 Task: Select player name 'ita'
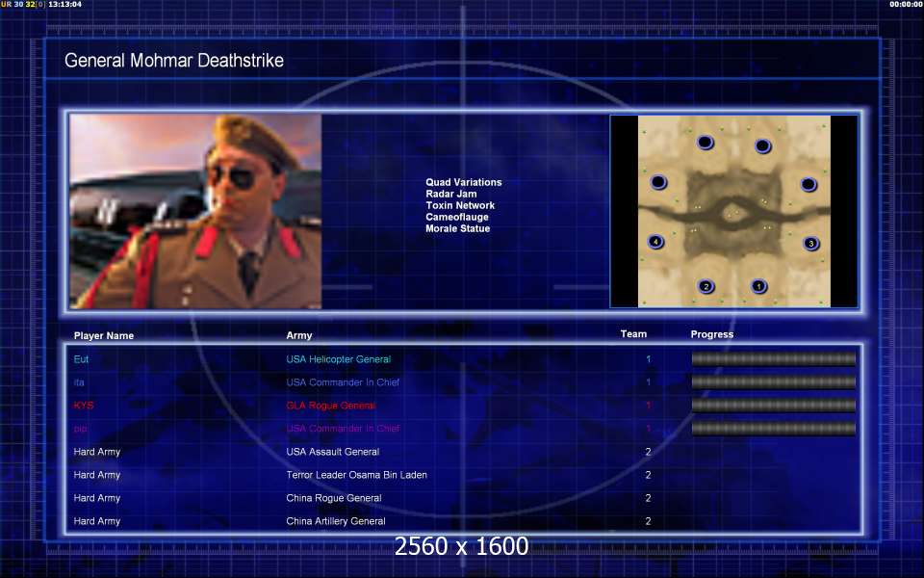79,382
